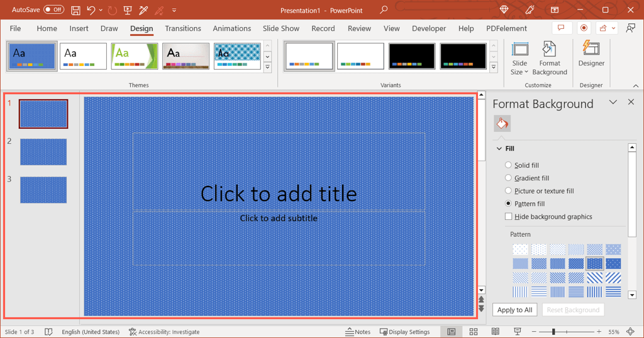Expand the Variants gallery more arrow
This screenshot has width=644, height=338.
[x=494, y=67]
